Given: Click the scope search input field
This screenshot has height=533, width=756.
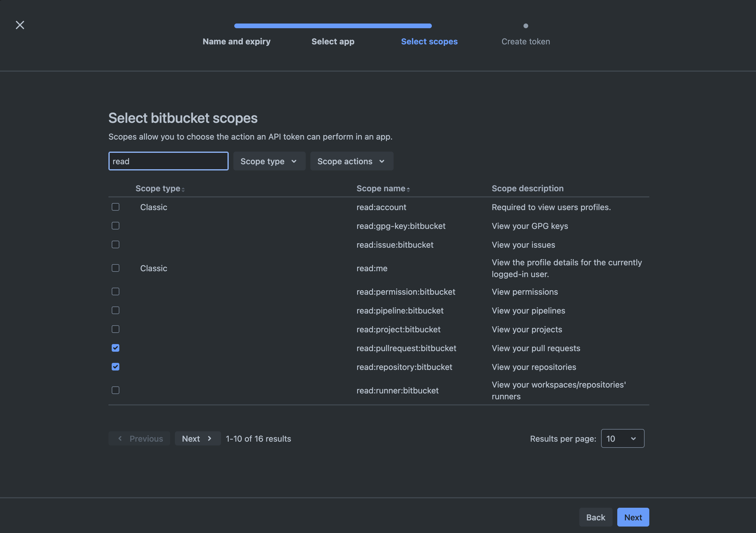Looking at the screenshot, I should 168,161.
